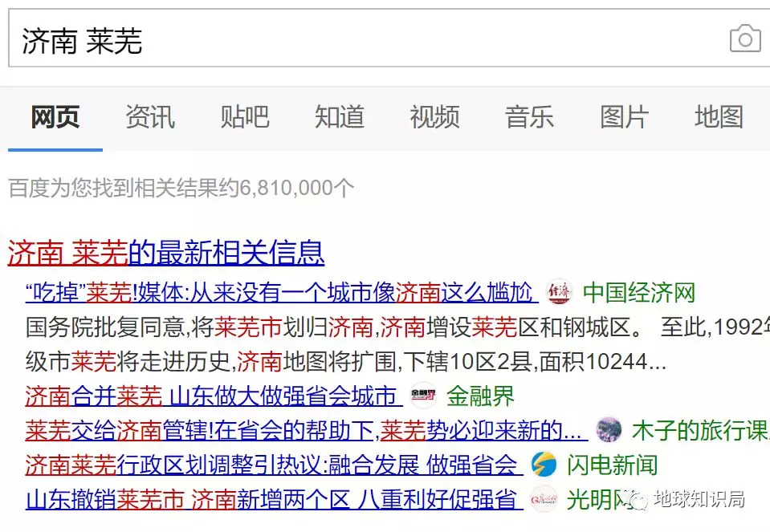
Task: Click the 闪电新闻 source name
Action: [612, 465]
